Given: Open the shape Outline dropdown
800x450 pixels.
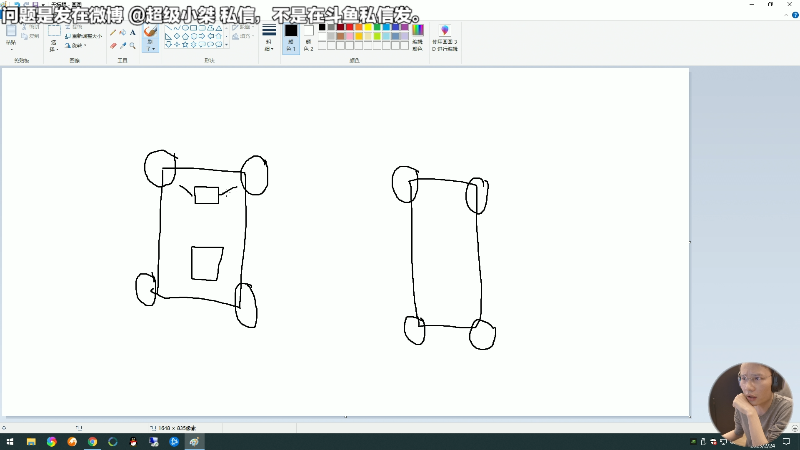Looking at the screenshot, I should (243, 27).
